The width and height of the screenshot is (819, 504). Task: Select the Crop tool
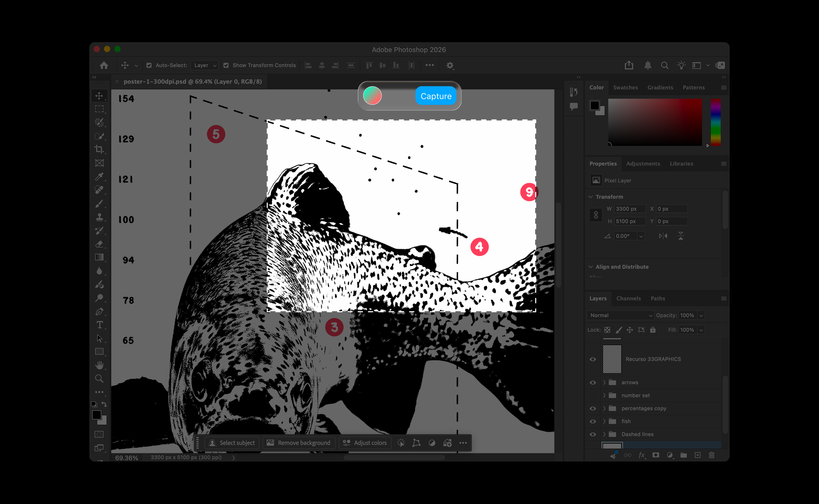99,149
